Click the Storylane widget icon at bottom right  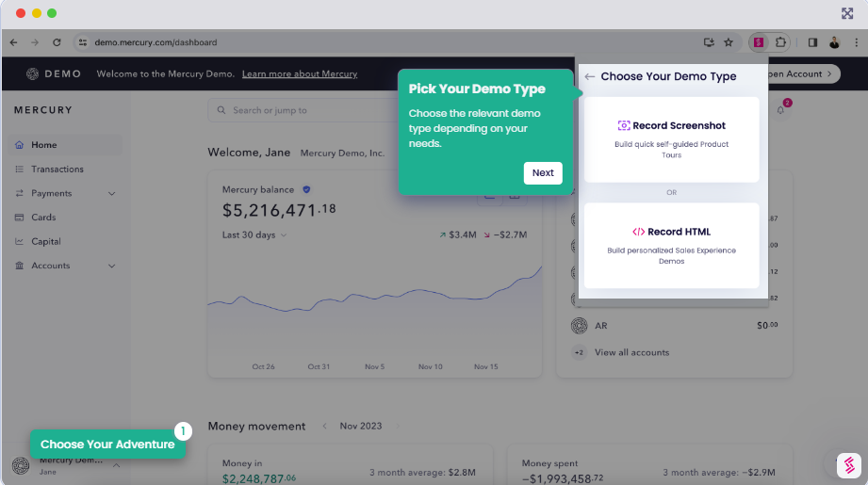click(x=849, y=465)
